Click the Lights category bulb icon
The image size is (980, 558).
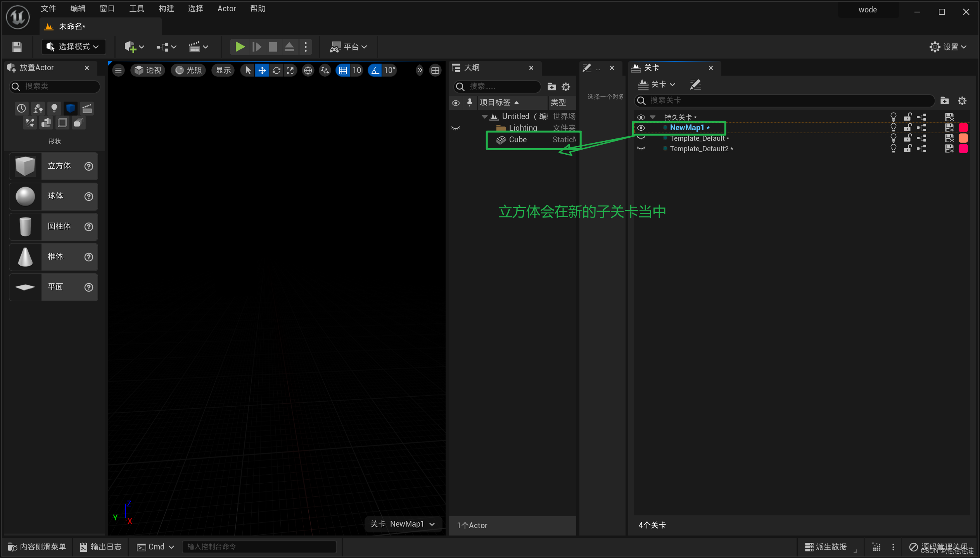pyautogui.click(x=54, y=108)
